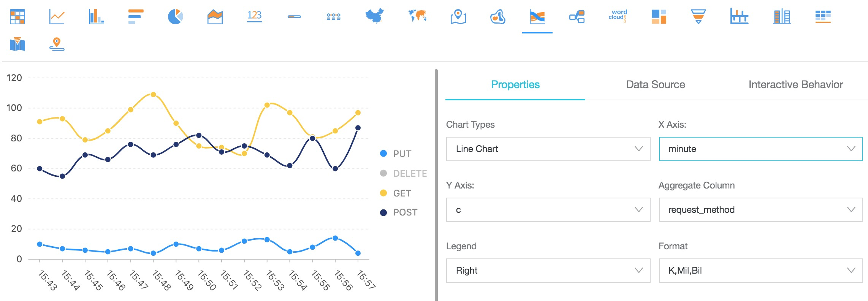Open the Interactive Behavior tab
Viewport: 868px width, 301px height.
pos(795,84)
